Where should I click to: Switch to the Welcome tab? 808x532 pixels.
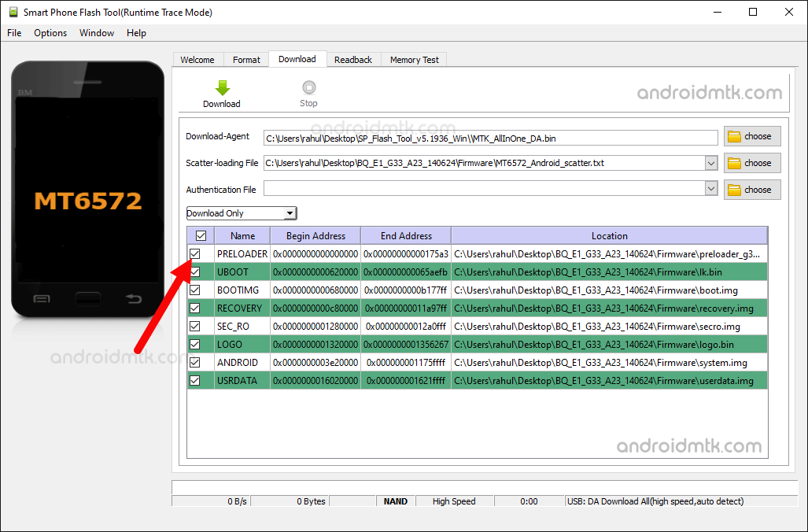tap(197, 60)
